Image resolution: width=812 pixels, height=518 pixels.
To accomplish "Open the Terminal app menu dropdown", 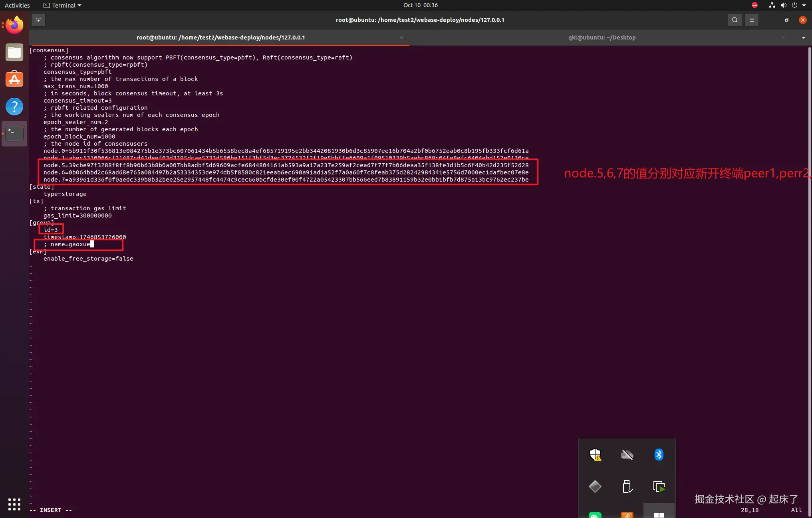I will [63, 5].
